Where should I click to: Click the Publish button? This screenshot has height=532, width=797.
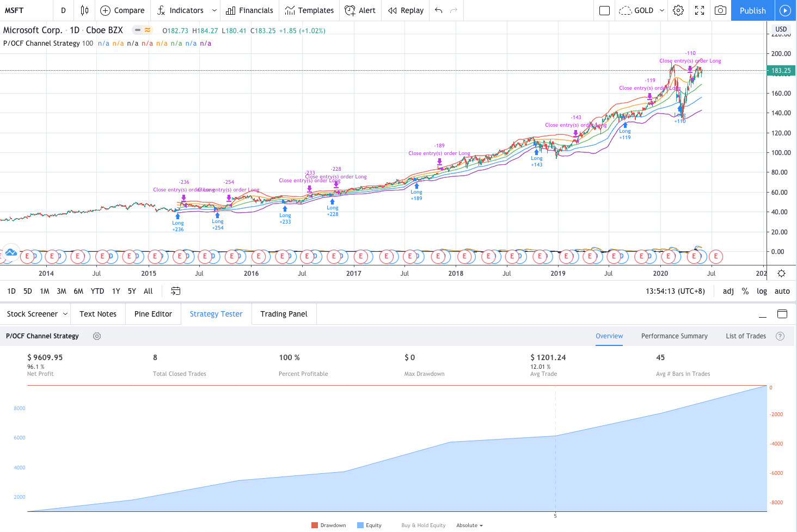(753, 10)
